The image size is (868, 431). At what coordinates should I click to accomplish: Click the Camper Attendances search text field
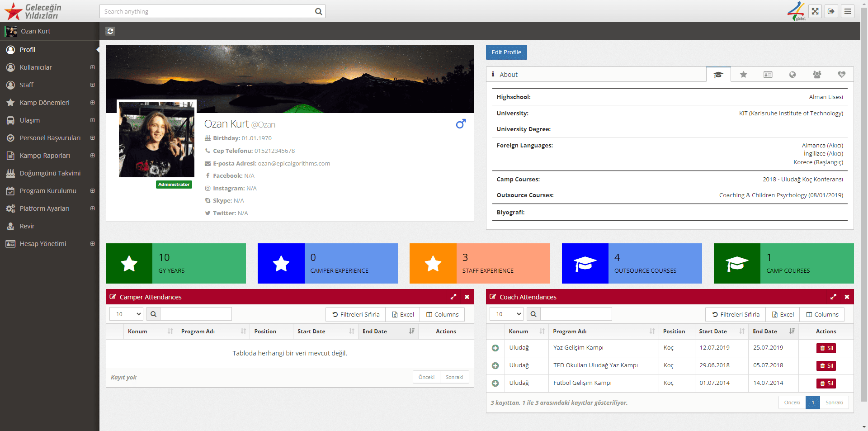pyautogui.click(x=196, y=314)
